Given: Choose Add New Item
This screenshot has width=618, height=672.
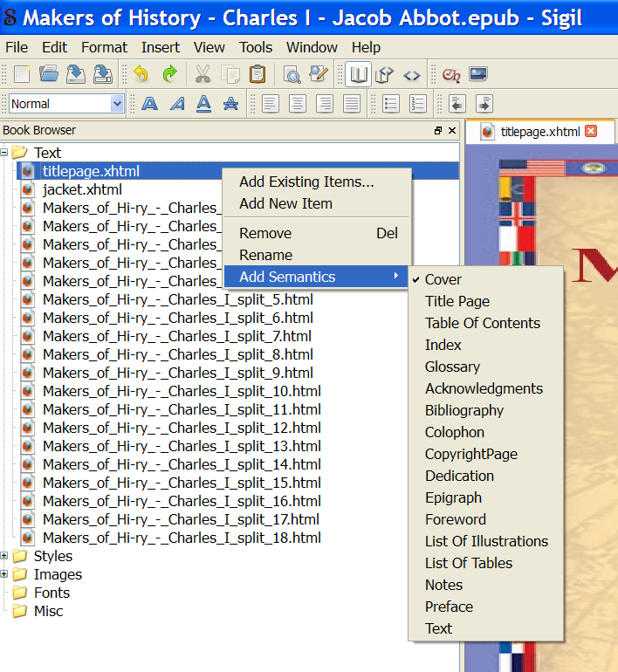Looking at the screenshot, I should 316,203.
